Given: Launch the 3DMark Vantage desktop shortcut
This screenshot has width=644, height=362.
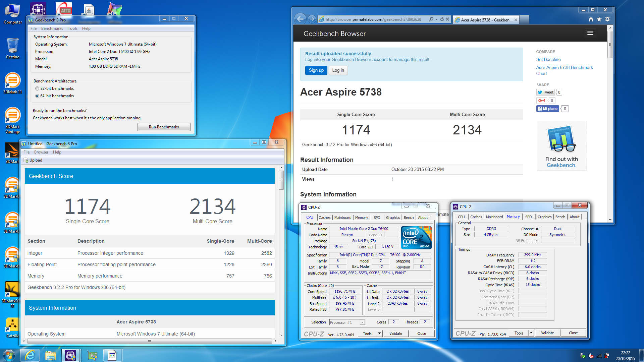Looking at the screenshot, I should (12, 120).
